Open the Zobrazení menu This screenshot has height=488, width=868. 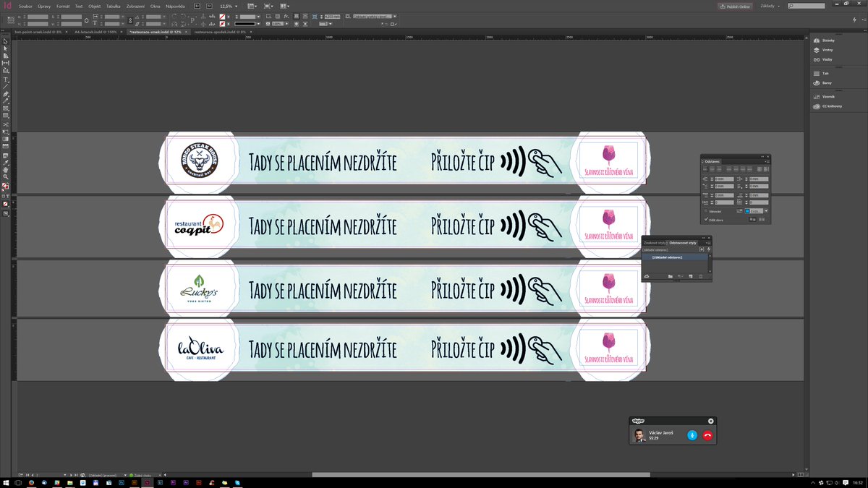[x=135, y=6]
